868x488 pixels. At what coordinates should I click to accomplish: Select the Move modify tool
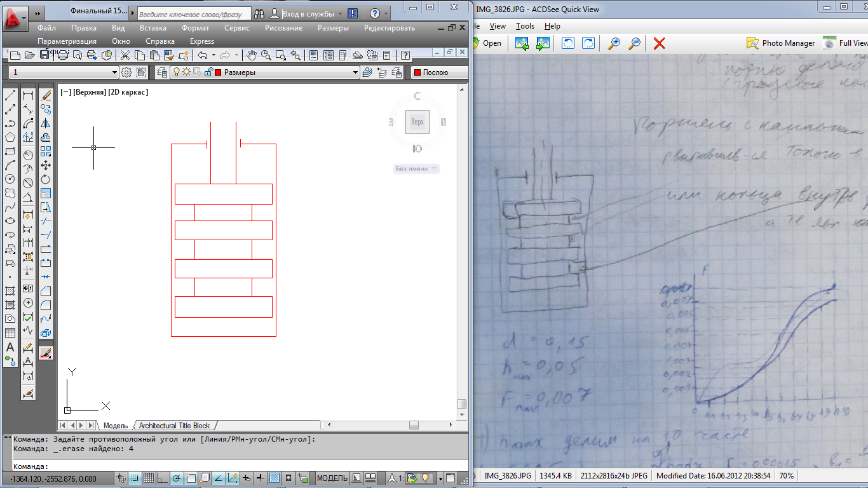(46, 166)
